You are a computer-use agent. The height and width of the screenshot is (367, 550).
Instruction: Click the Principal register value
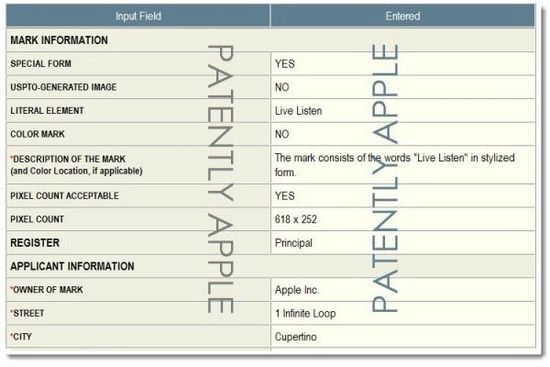coord(294,243)
